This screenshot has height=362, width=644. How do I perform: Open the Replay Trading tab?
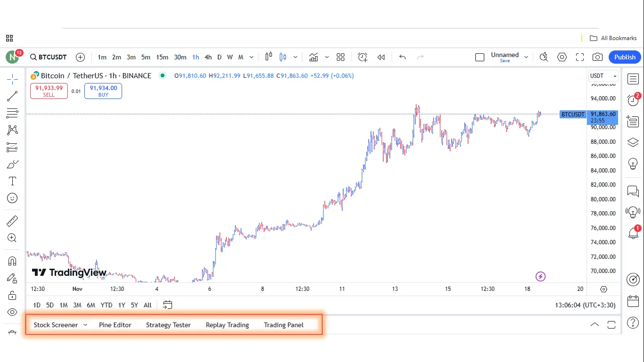227,325
